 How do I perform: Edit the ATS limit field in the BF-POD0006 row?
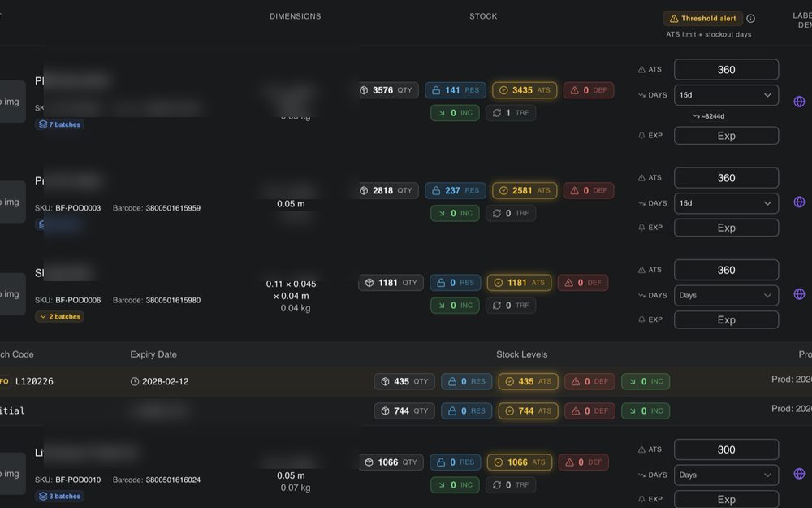click(726, 270)
